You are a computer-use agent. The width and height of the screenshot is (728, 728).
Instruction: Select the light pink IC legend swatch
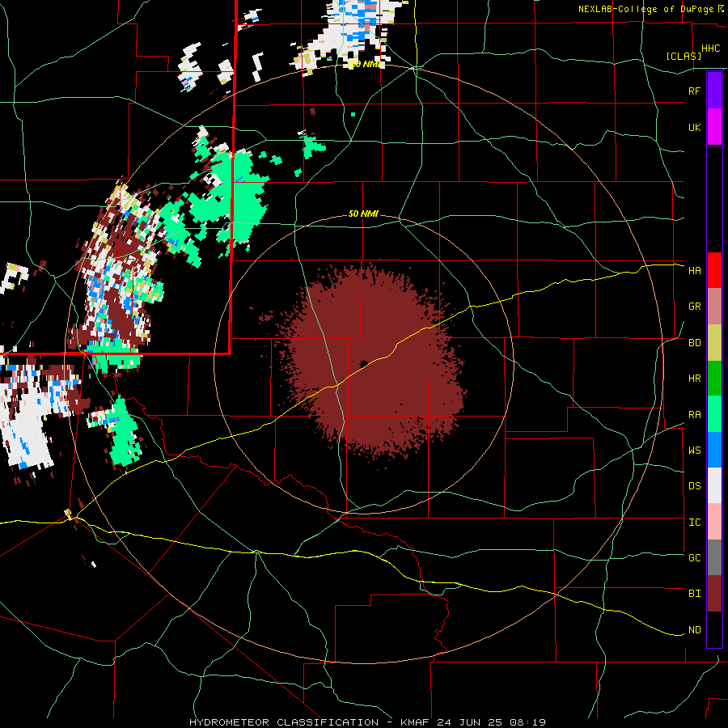point(714,522)
